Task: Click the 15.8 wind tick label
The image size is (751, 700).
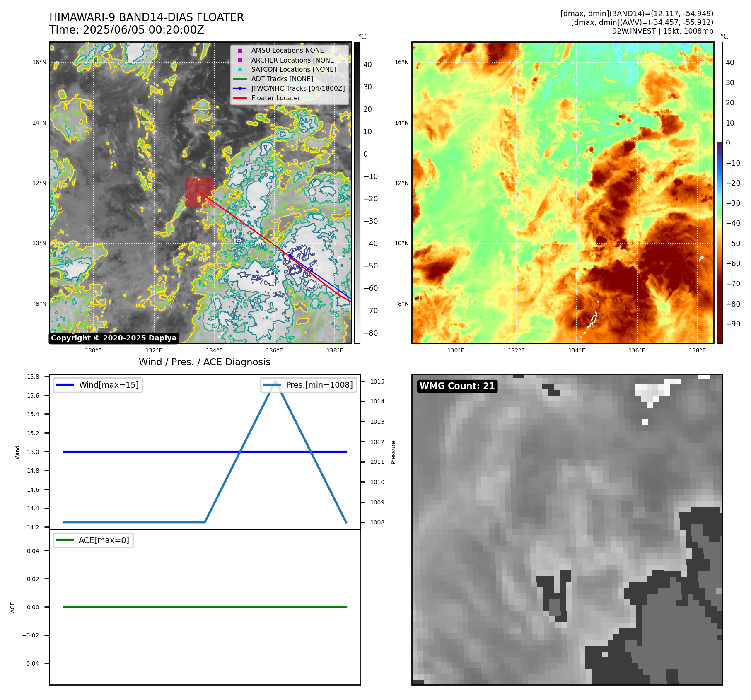Action: pyautogui.click(x=33, y=377)
